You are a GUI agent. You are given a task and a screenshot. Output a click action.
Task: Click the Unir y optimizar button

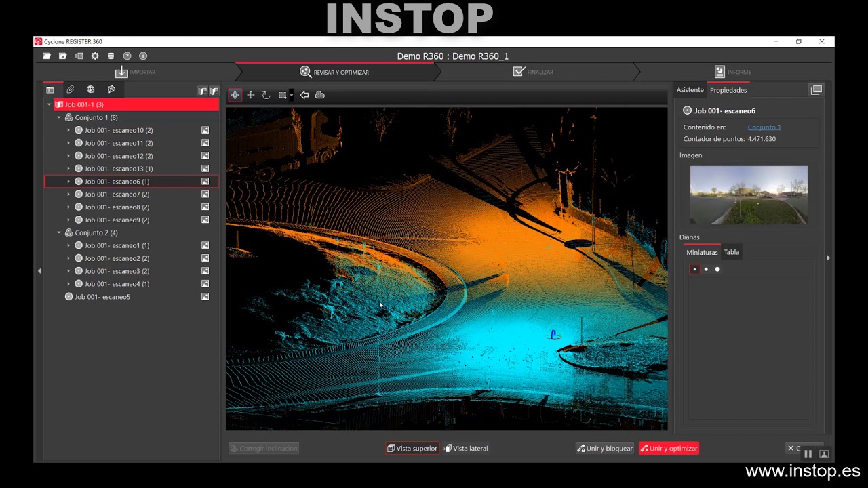669,449
